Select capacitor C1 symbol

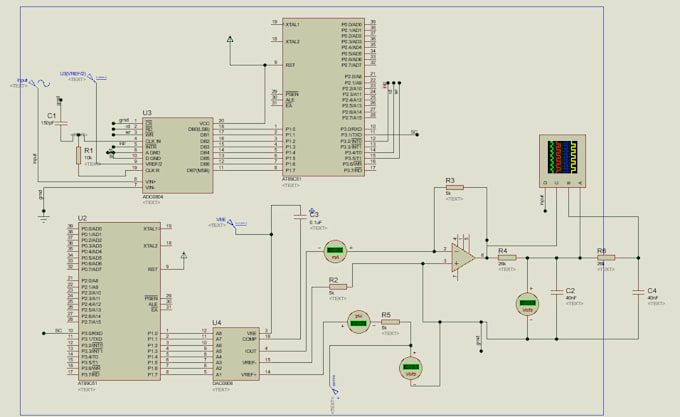point(61,124)
